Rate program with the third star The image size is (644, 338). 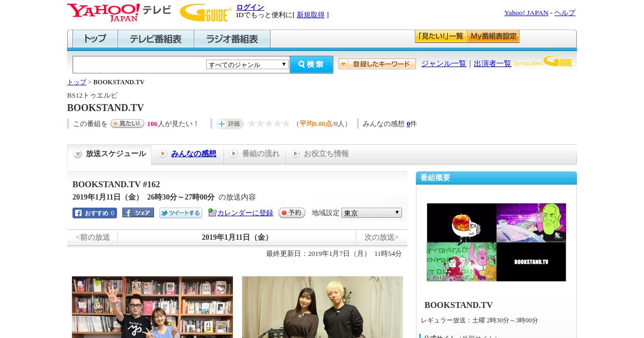[269, 123]
